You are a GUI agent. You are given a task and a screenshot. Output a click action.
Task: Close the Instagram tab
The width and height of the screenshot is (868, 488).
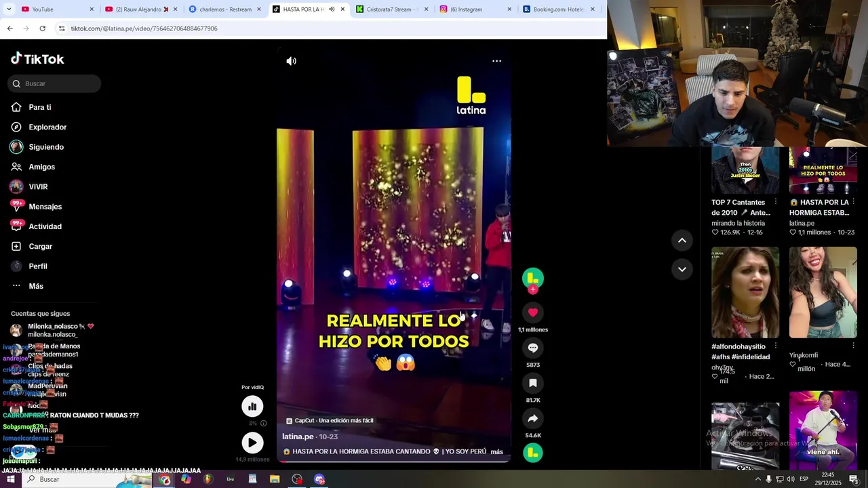pyautogui.click(x=509, y=9)
